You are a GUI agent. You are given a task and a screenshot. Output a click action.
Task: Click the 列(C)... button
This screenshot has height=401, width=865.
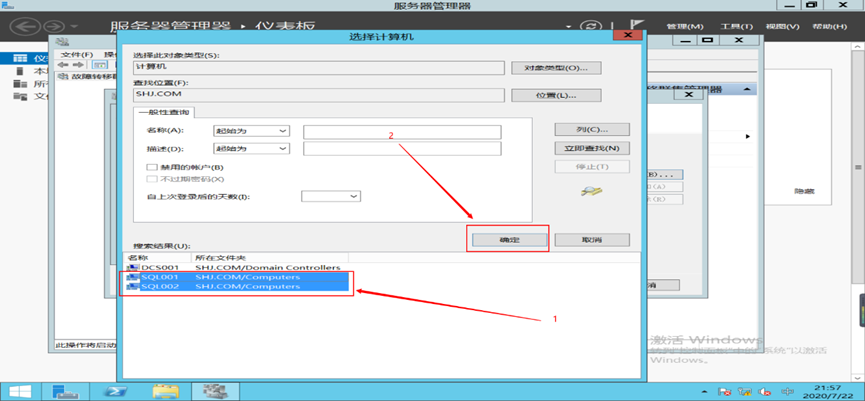592,129
